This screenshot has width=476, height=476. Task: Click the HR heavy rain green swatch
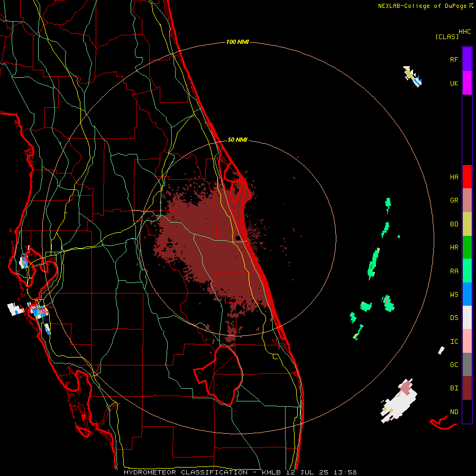coord(467,248)
